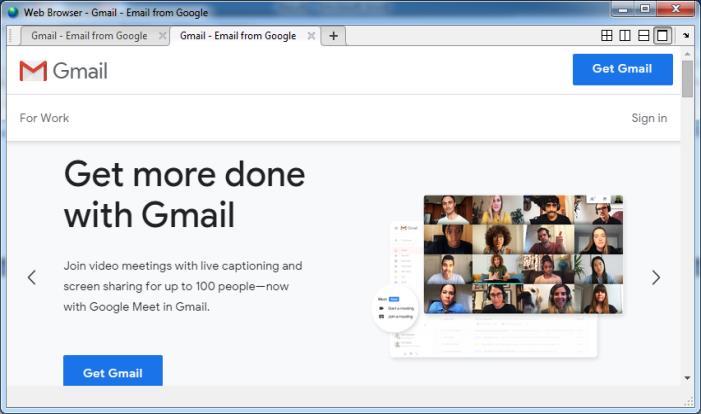Click the vertical scrollbar thumb
The width and height of the screenshot is (701, 414).
(x=687, y=78)
